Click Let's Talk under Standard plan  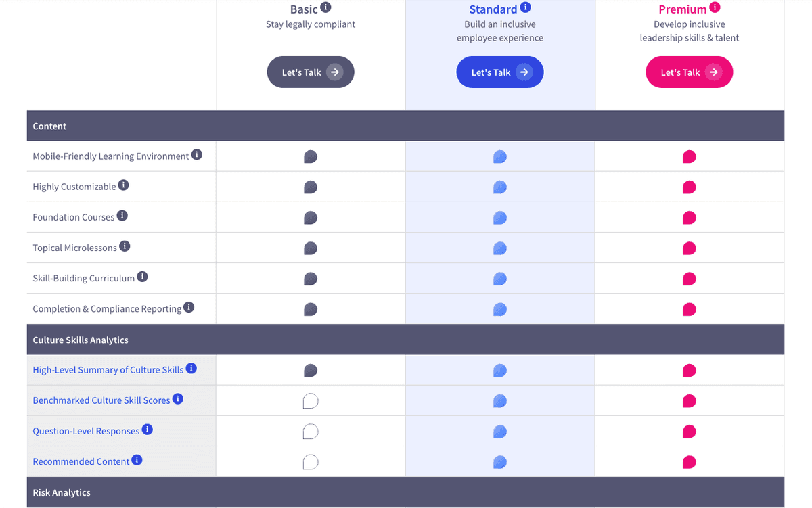(499, 72)
